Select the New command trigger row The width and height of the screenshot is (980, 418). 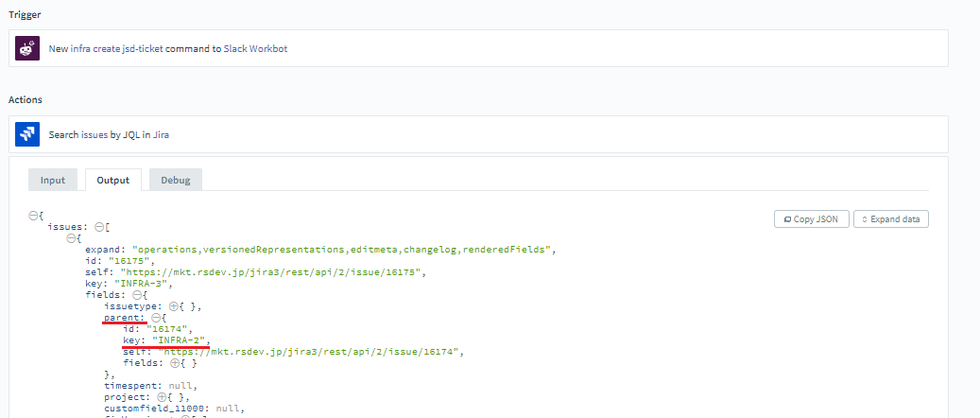pyautogui.click(x=478, y=48)
